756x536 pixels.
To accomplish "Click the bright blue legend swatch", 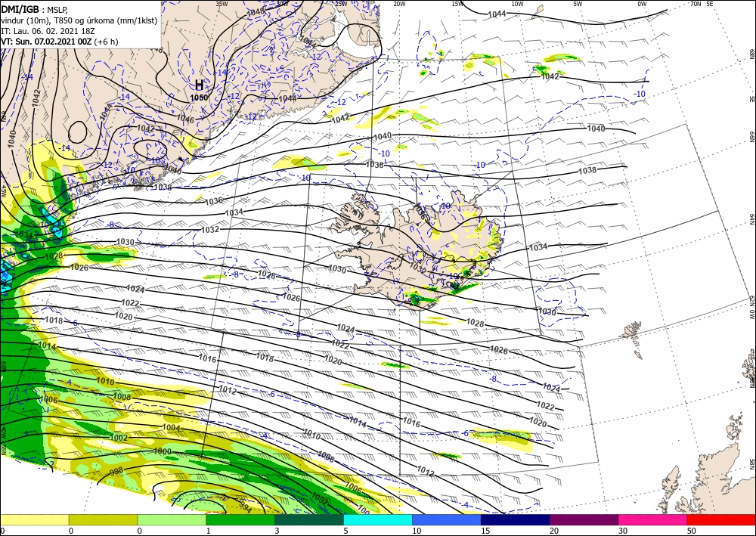I will coord(447,519).
